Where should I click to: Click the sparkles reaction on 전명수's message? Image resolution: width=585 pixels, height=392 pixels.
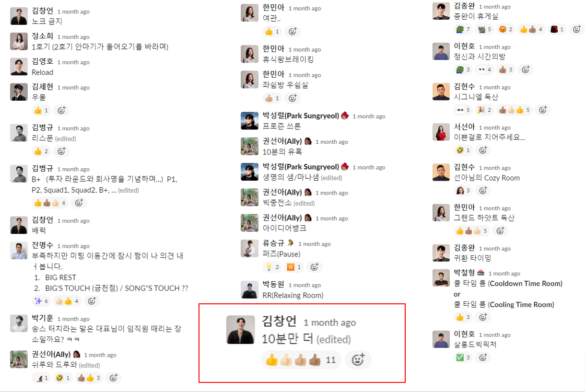[x=41, y=301]
